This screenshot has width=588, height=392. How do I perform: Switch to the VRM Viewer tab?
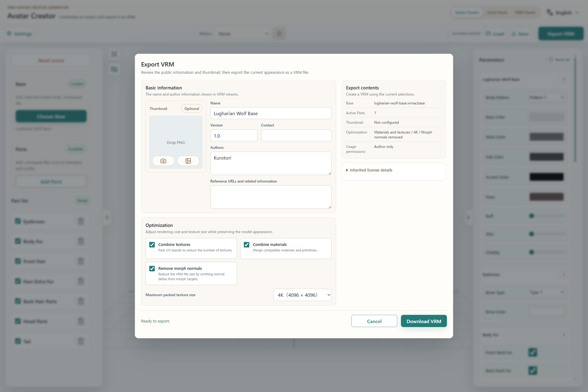tap(525, 13)
